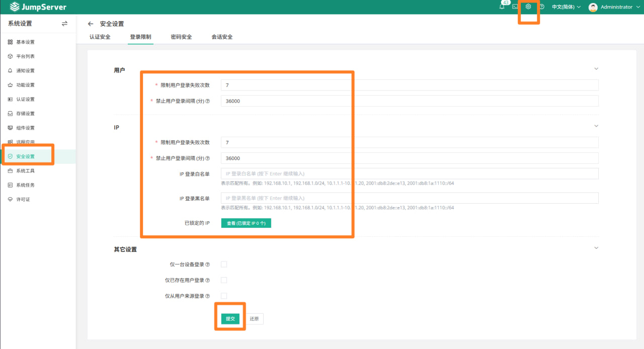This screenshot has height=349, width=644.
Task: Click the Administrator avatar icon
Action: tap(593, 7)
